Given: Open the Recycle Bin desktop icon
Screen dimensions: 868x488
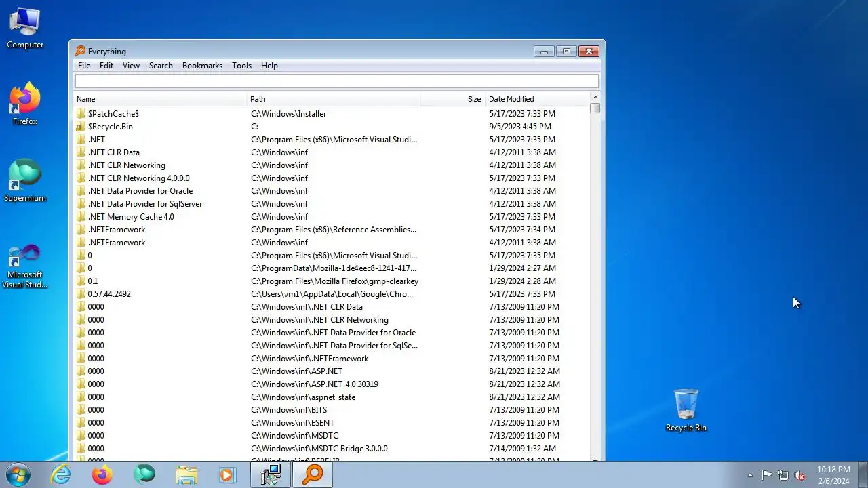Looking at the screenshot, I should (686, 410).
